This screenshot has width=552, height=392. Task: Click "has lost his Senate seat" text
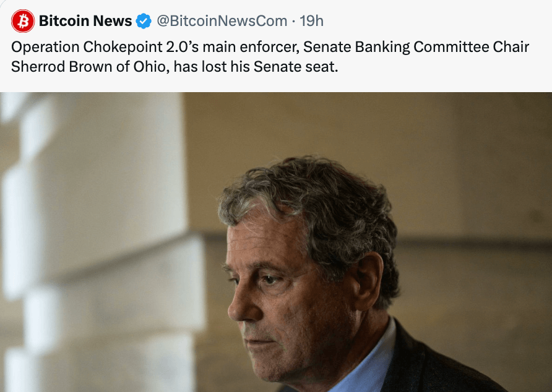(x=256, y=67)
